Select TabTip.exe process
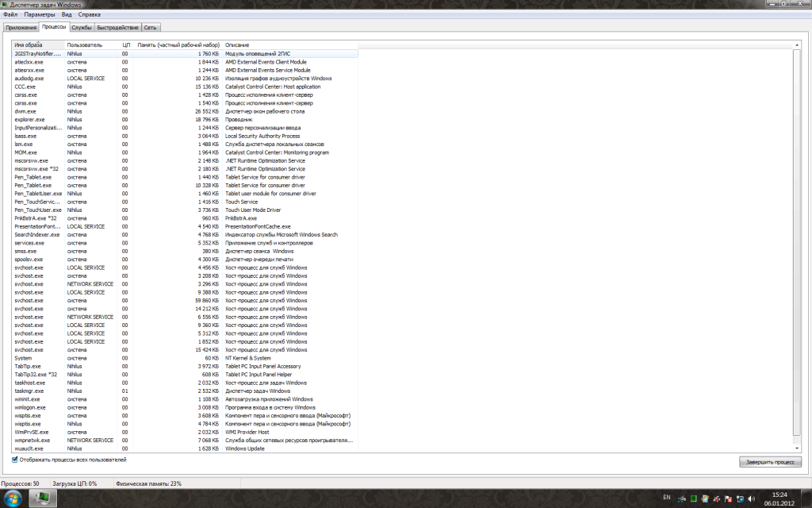The image size is (812, 508). (185, 367)
